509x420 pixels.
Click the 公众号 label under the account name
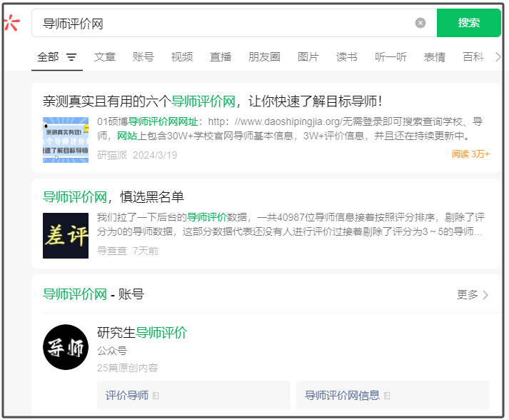tap(112, 351)
